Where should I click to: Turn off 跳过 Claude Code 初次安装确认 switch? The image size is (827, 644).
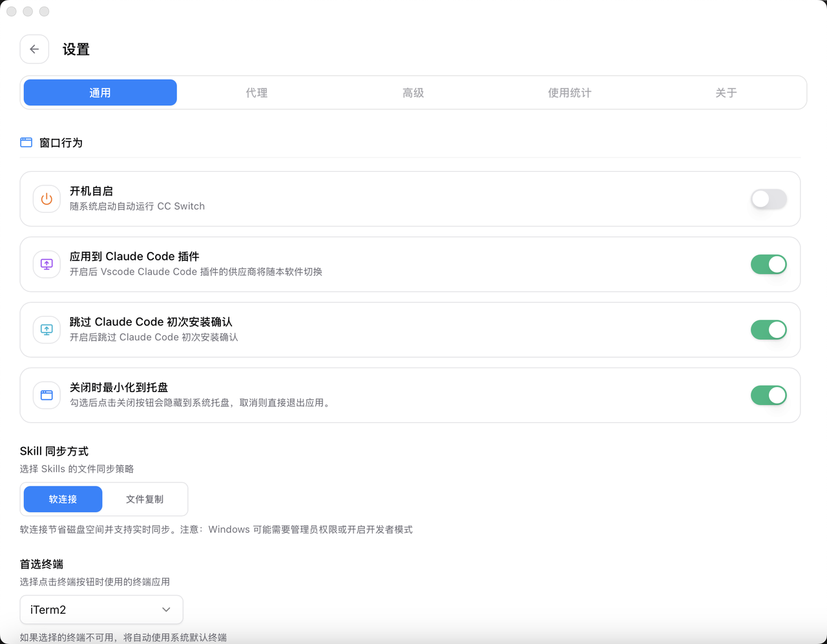tap(768, 329)
